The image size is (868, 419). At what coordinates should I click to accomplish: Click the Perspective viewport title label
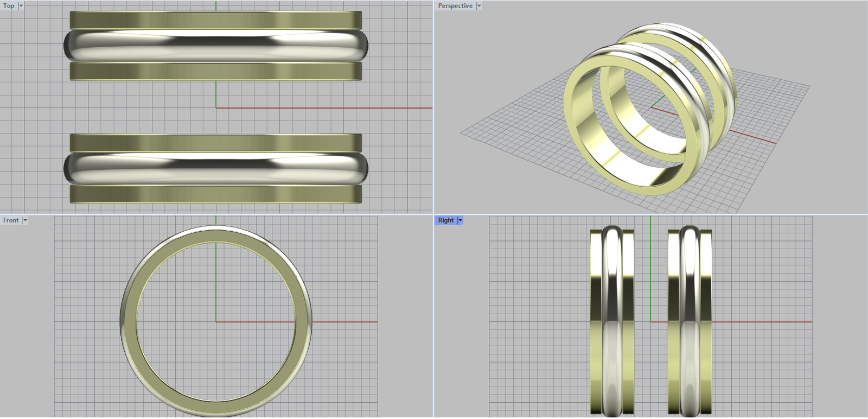(x=455, y=6)
